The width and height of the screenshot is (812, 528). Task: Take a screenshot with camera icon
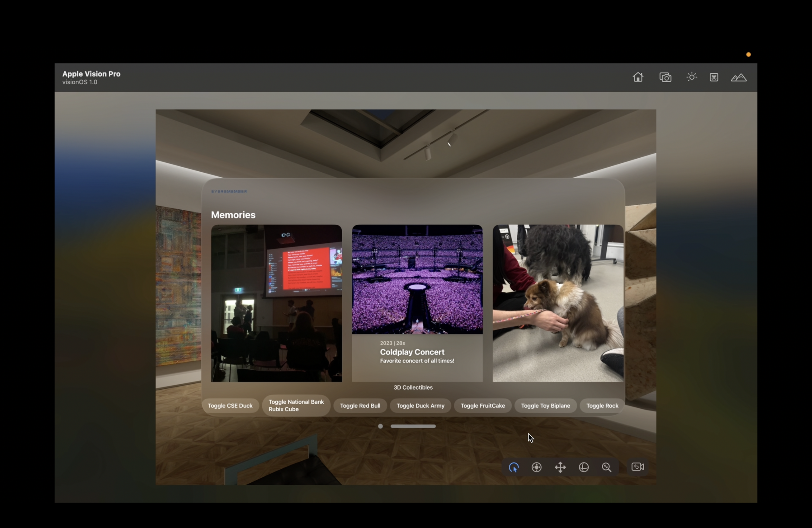tap(665, 77)
